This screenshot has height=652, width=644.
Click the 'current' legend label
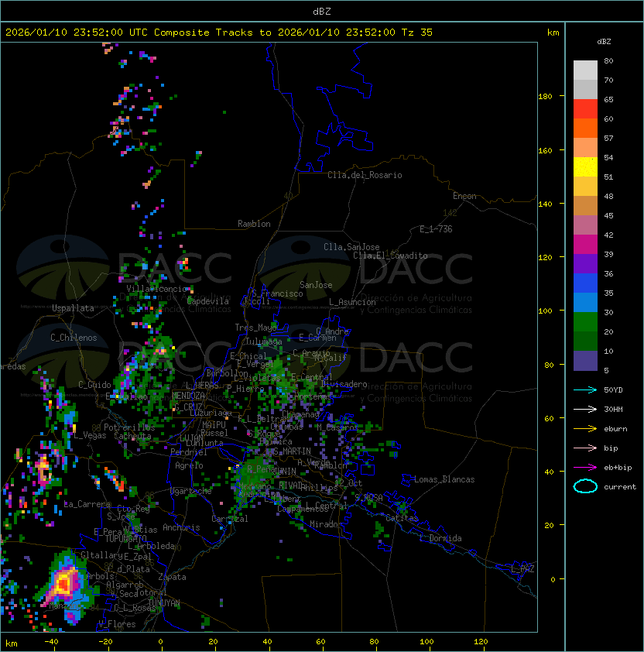(620, 487)
